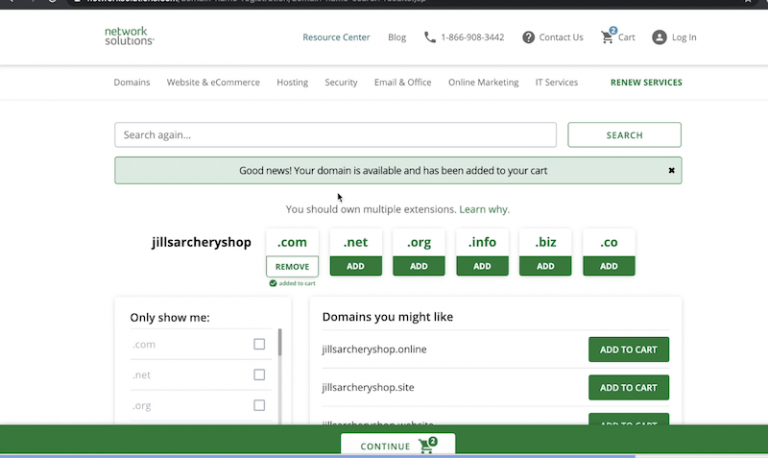Open the IT Services menu
Image resolution: width=768 pixels, height=458 pixels.
[x=556, y=82]
